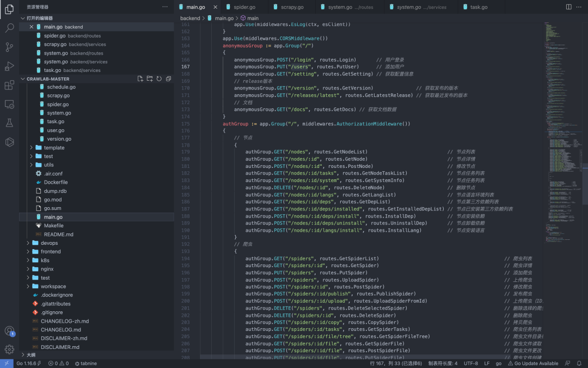The image size is (588, 368).
Task: Expand the template folder
Action: tap(53, 148)
